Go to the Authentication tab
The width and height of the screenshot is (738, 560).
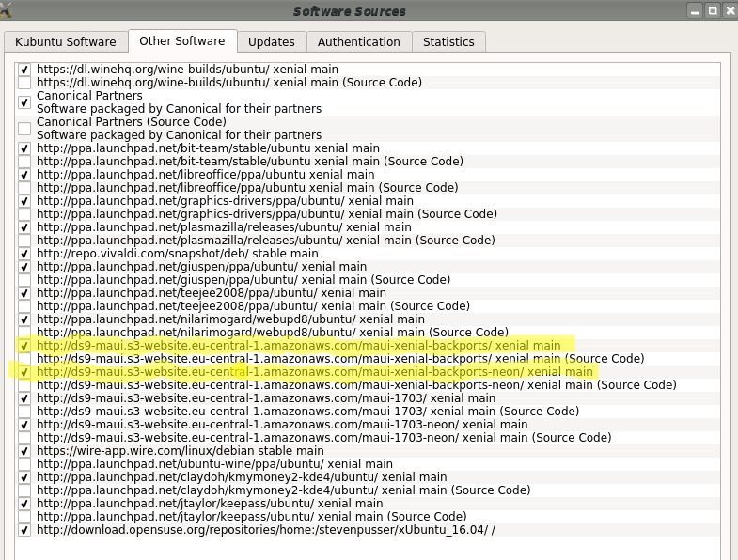pos(358,42)
